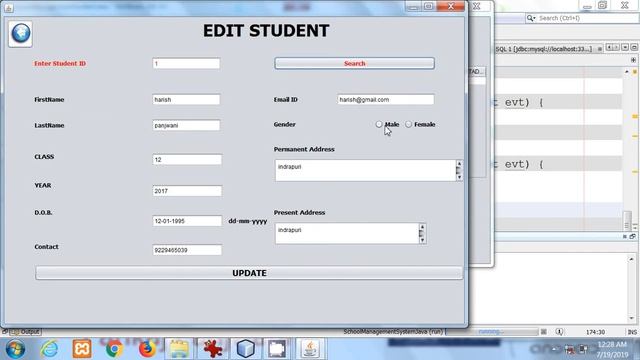This screenshot has width=640, height=360.
Task: Open the red splat app in taskbar
Action: click(212, 349)
